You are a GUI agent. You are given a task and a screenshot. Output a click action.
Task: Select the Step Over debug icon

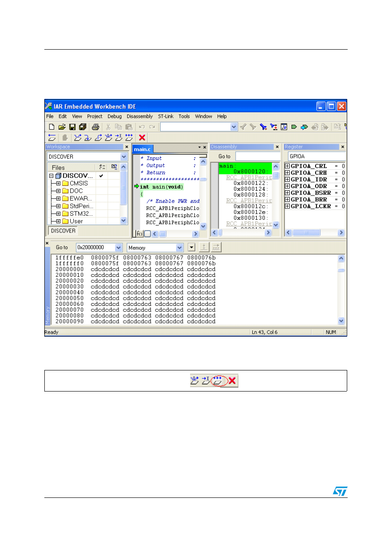point(77,138)
